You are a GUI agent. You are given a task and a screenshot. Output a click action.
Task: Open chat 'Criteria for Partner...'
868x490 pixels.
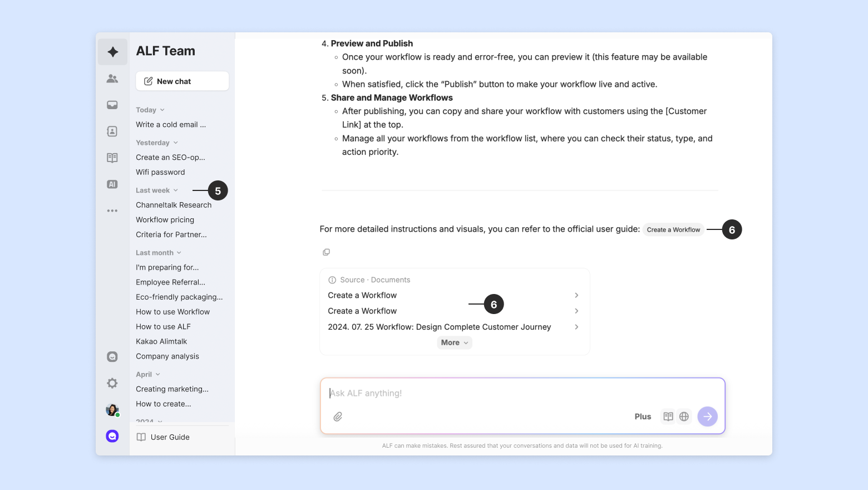point(171,234)
